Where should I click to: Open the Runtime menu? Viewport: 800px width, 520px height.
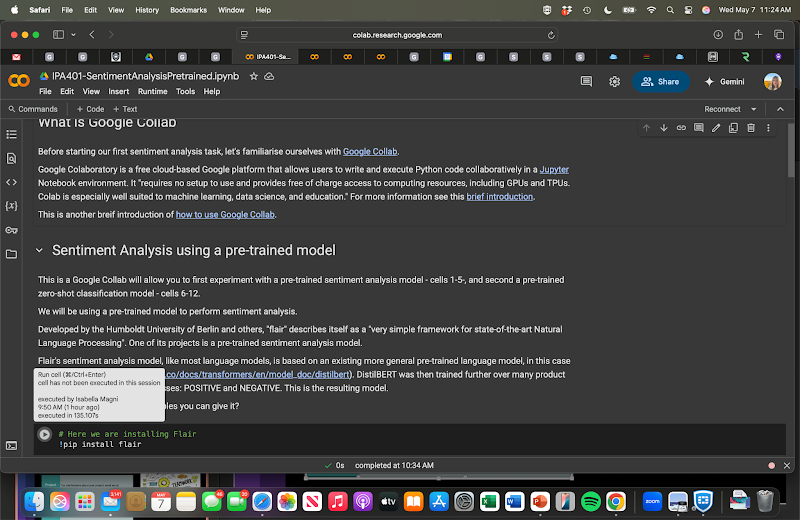pyautogui.click(x=153, y=92)
